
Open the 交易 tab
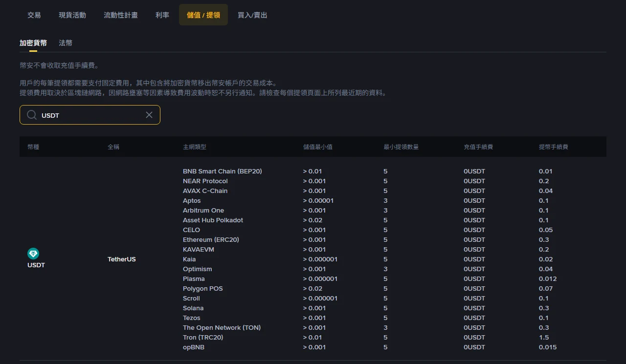click(x=34, y=15)
